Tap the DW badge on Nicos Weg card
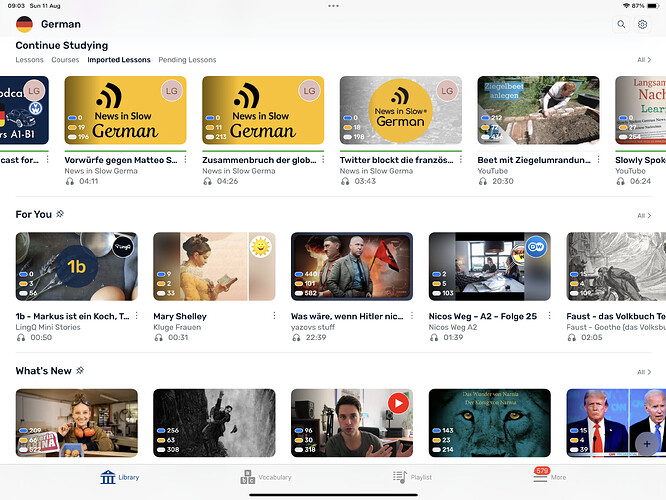This screenshot has height=500, width=666. (536, 247)
